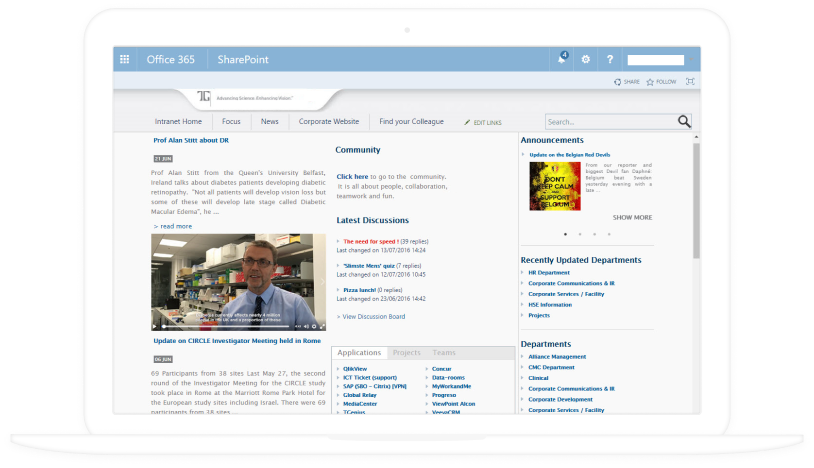Open the notifications bell icon
Screen dimensions: 814x468
(562, 59)
